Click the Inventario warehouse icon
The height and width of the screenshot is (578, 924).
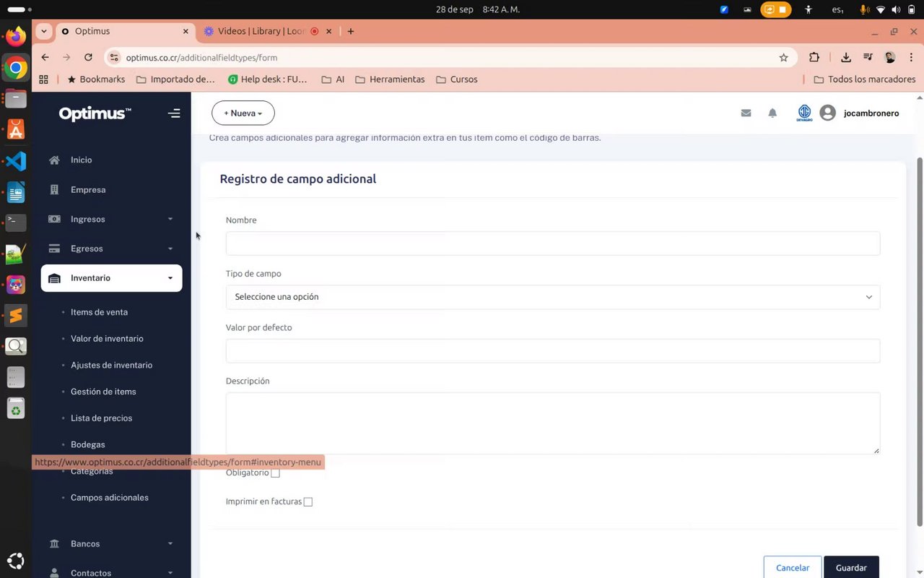point(54,278)
